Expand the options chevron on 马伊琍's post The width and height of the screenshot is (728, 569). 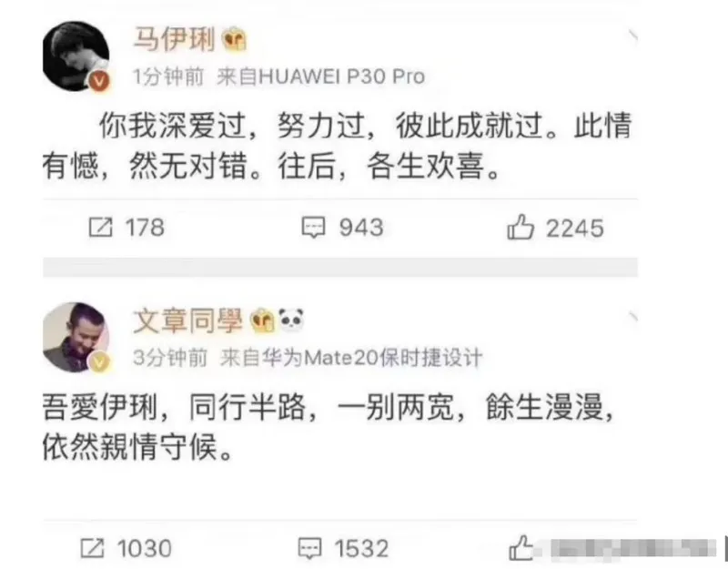coord(632,35)
